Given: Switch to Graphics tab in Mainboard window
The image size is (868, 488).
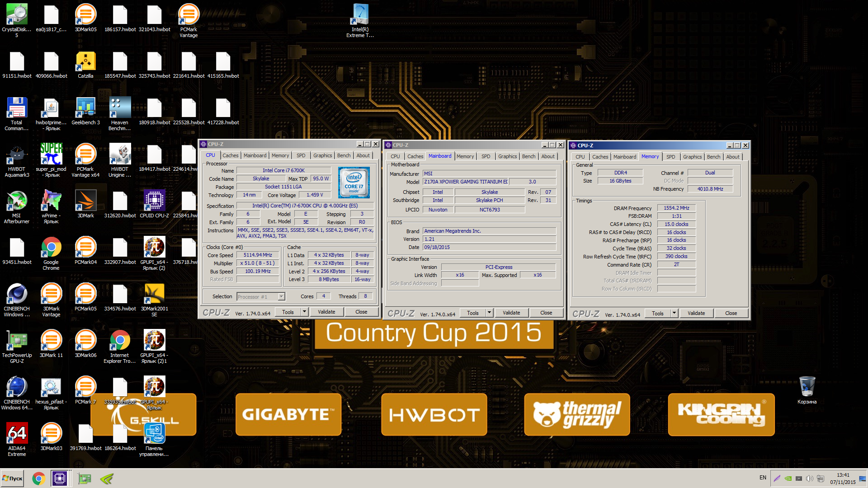Looking at the screenshot, I should (x=507, y=156).
